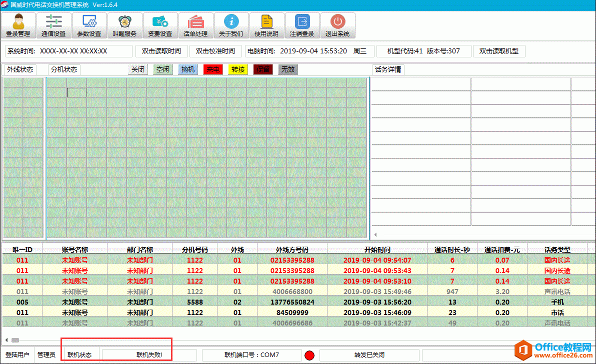This screenshot has height=364, width=596.
Task: Click the 外线 column header
Action: (x=237, y=249)
